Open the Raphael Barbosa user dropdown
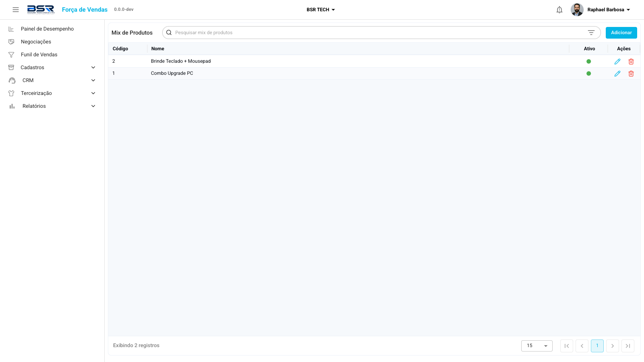The height and width of the screenshot is (362, 644). [609, 10]
